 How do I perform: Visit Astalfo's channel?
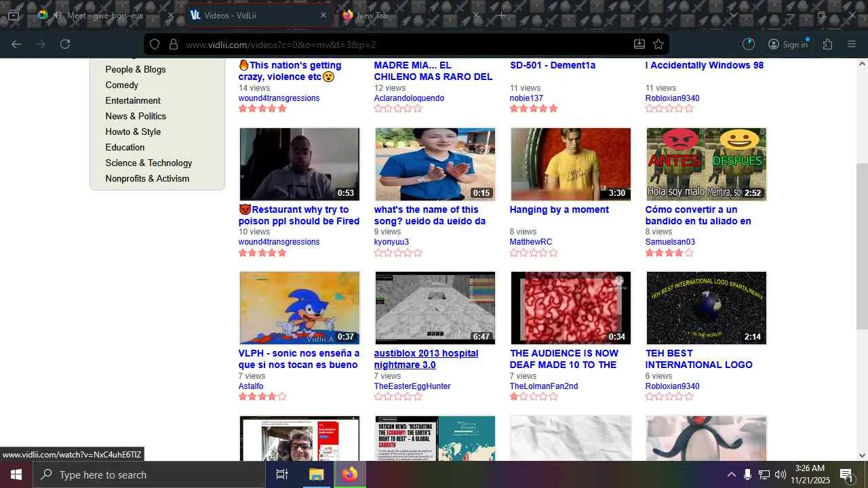(251, 386)
